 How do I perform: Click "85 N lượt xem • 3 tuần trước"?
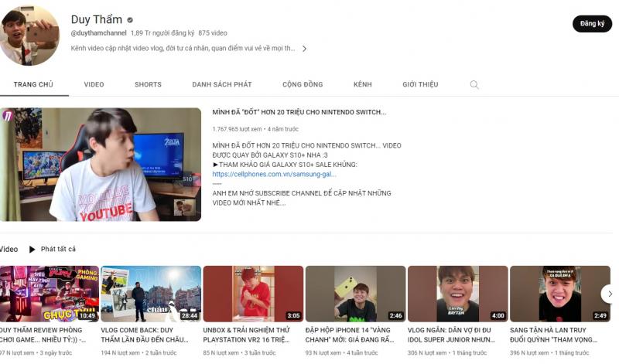239,352
